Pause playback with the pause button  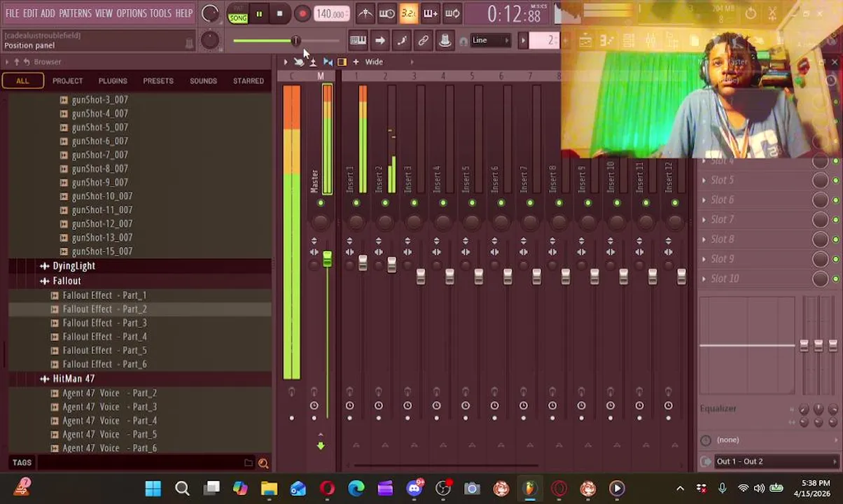tap(259, 14)
